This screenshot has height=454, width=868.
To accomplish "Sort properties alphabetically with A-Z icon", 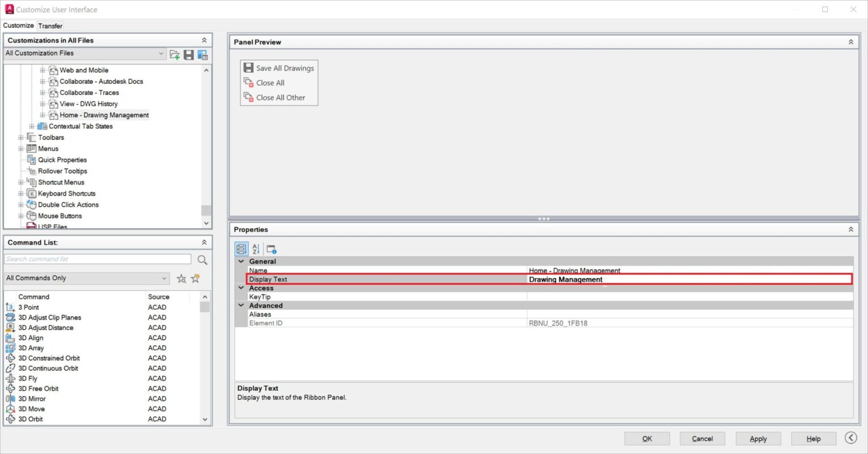I will 255,249.
